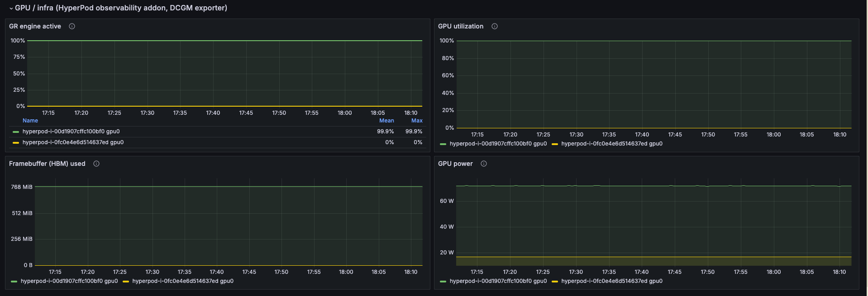Sort GR engine legend by Max column
The width and height of the screenshot is (868, 296).
[417, 121]
